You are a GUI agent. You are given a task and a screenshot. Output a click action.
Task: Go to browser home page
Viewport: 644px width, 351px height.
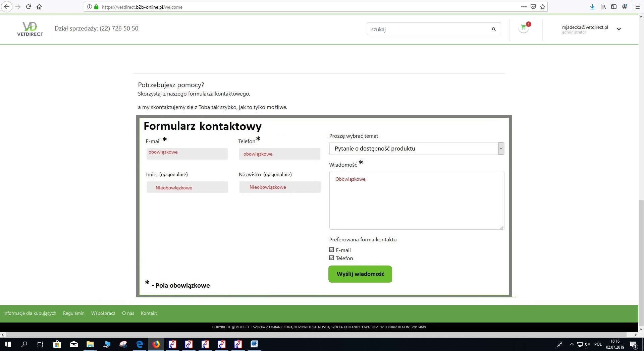39,7
